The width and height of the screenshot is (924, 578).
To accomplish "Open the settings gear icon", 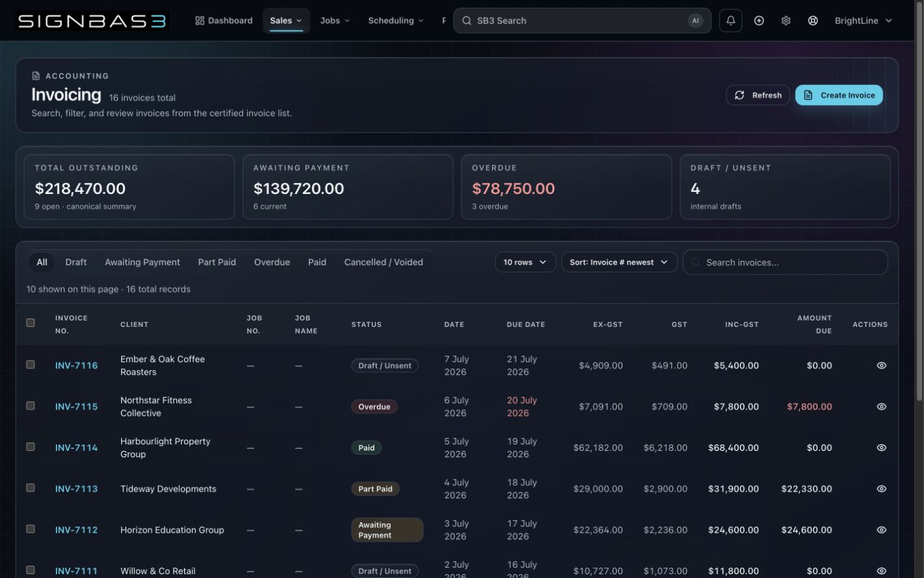I will (x=786, y=21).
